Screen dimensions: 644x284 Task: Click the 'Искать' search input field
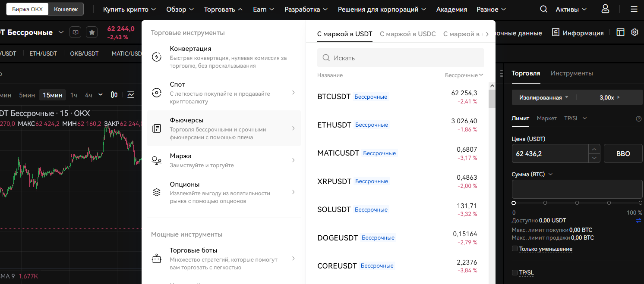pos(401,58)
